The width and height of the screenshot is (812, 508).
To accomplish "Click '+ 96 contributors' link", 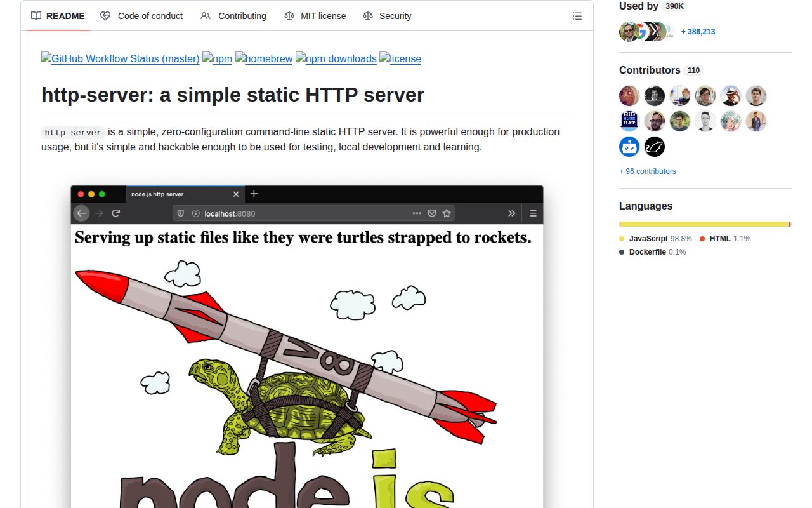I will tap(648, 171).
